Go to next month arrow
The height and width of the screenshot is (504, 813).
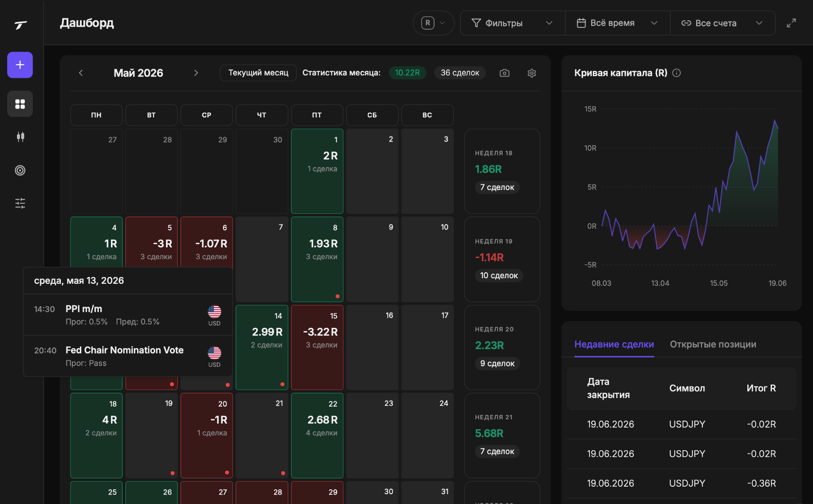(x=196, y=73)
